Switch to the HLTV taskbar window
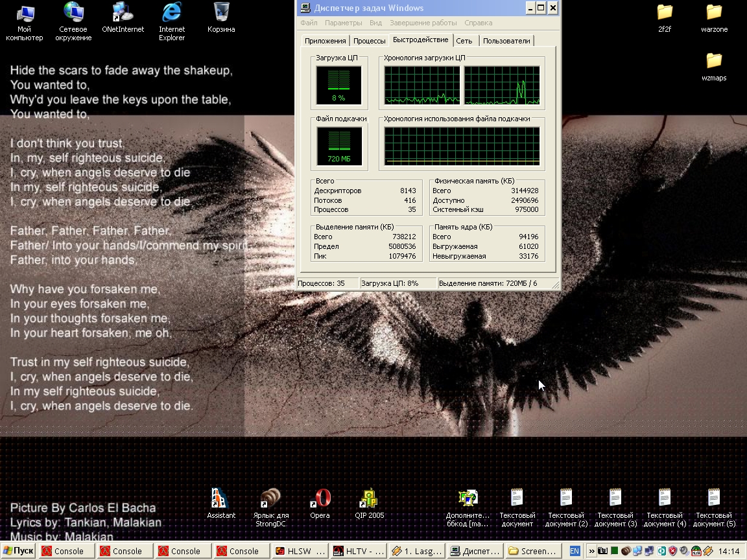The width and height of the screenshot is (747, 560). (x=360, y=552)
